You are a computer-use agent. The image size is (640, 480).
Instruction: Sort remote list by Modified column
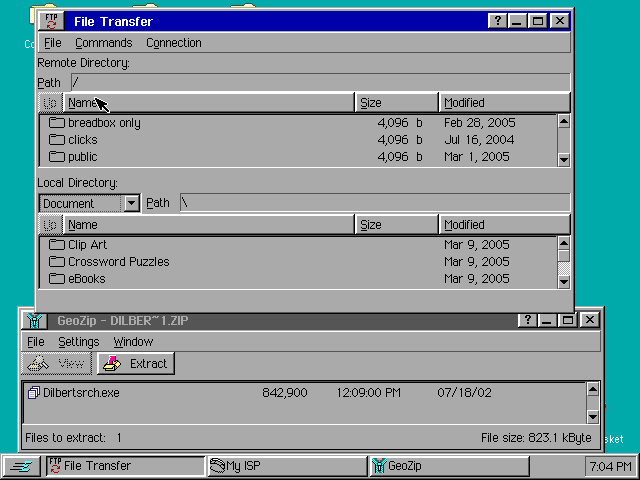pos(504,103)
